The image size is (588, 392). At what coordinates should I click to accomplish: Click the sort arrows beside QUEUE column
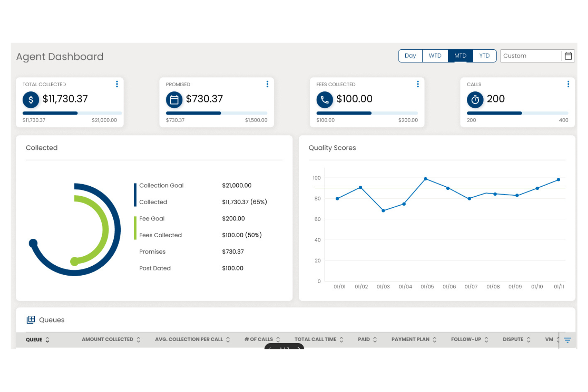(x=47, y=340)
